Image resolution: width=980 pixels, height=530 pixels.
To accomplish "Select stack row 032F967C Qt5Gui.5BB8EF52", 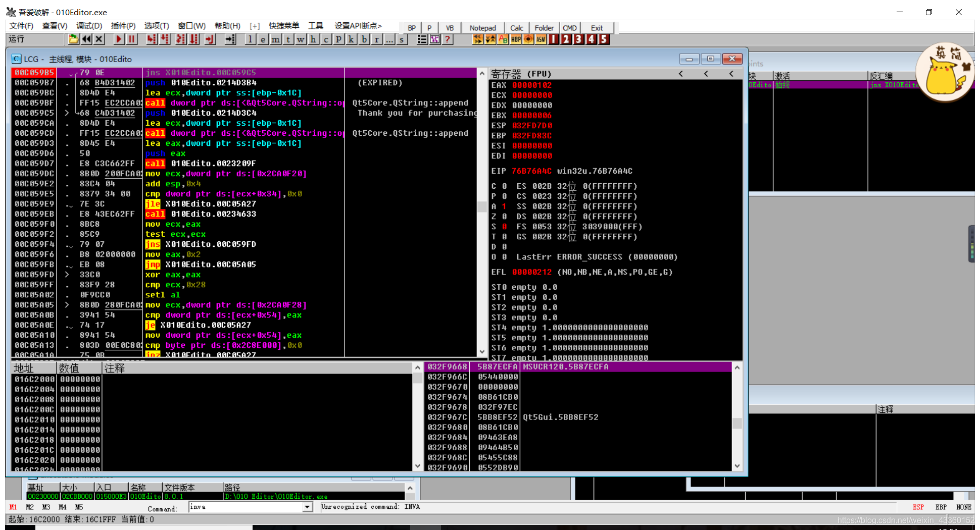I will pyautogui.click(x=579, y=417).
